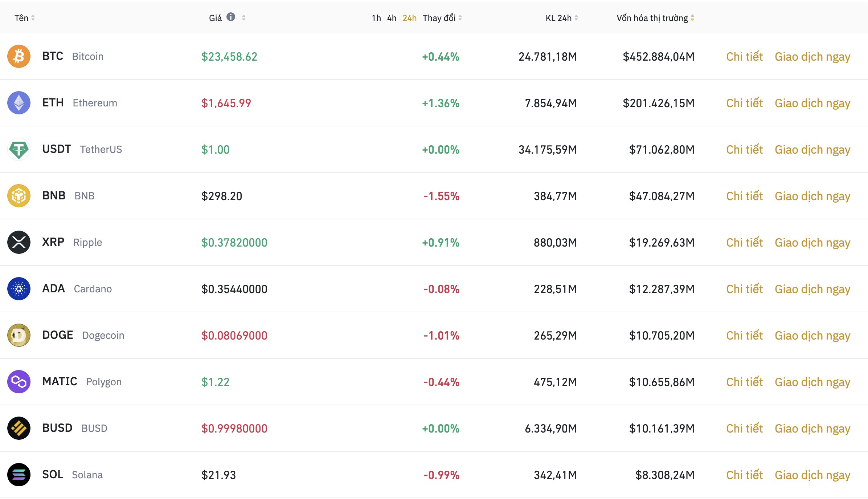Viewport: 868px width, 499px height.
Task: Click Bitcoin market cap $452.884,04M
Action: (x=659, y=57)
